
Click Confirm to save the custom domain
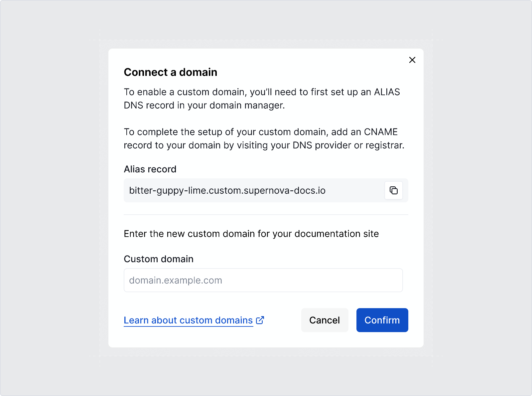382,320
